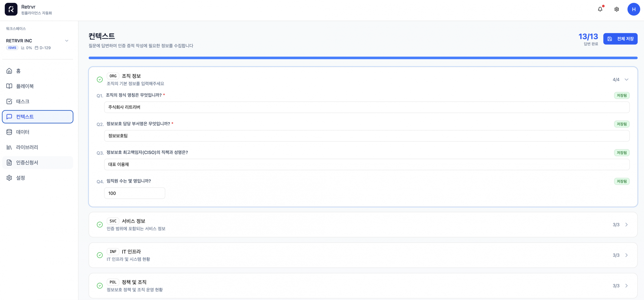Open settings gear icon in header
This screenshot has height=300, width=644.
(x=616, y=9)
